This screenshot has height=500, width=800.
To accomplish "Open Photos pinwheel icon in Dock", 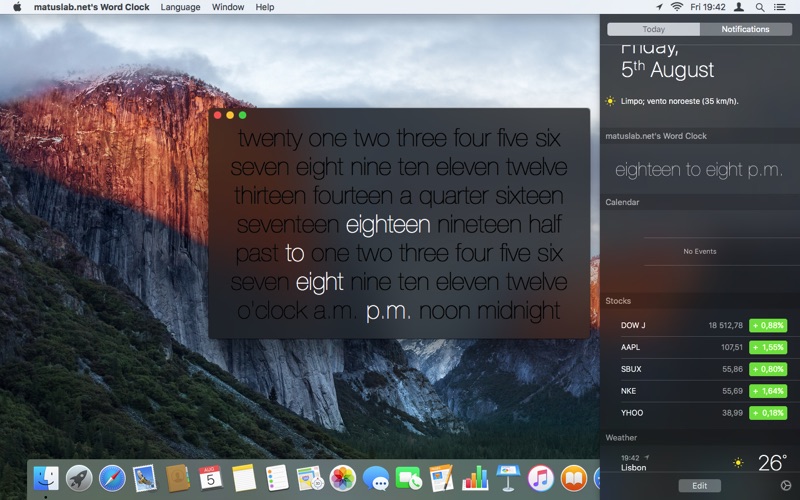I will 342,478.
